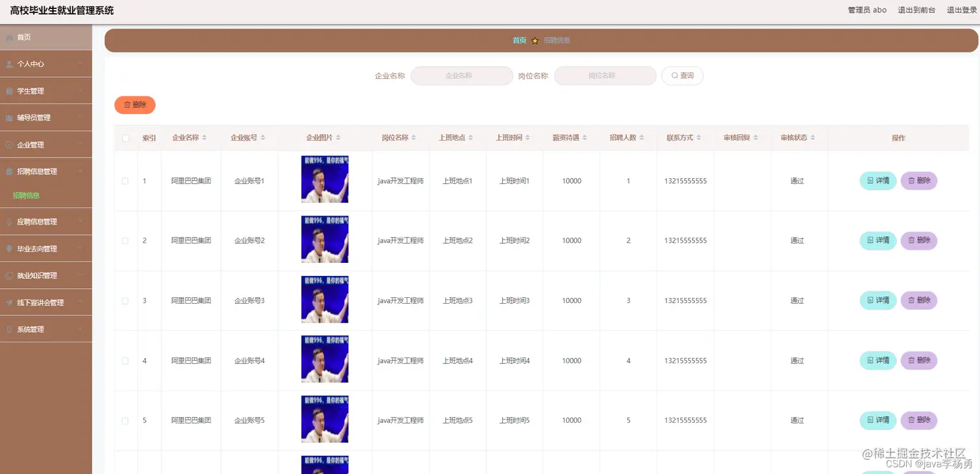Open the company image in row 企业账号3
980x474 pixels.
[325, 299]
